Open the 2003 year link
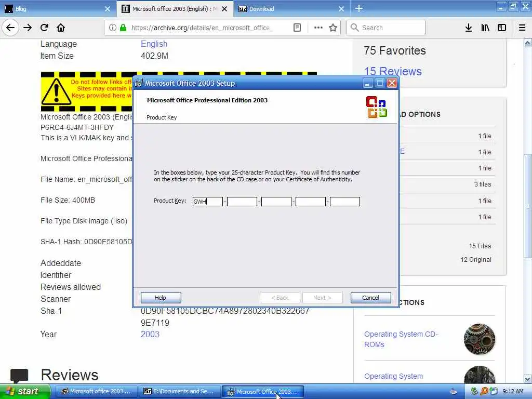Image resolution: width=532 pixels, height=399 pixels. [150, 334]
